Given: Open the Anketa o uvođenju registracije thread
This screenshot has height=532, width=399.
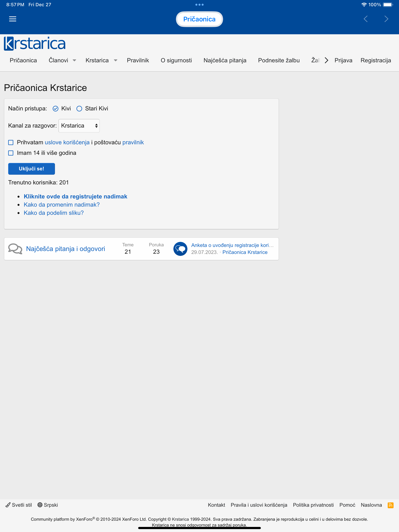Looking at the screenshot, I should tap(232, 245).
